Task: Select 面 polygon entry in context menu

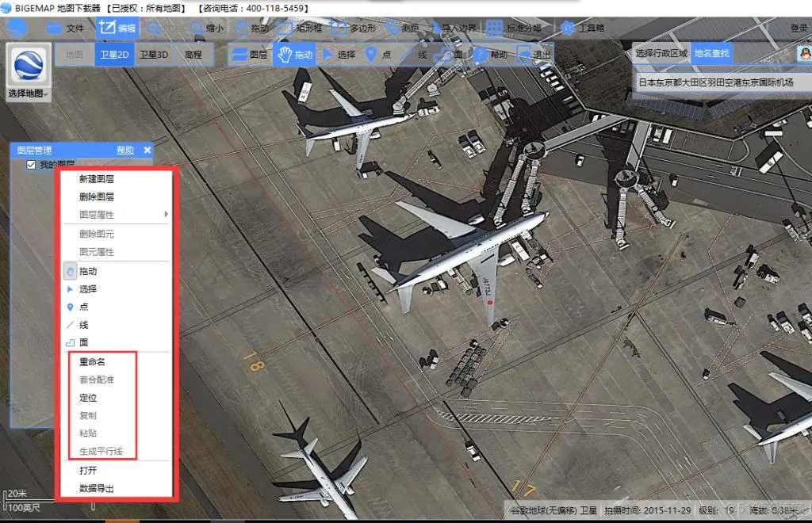Action: click(x=117, y=342)
